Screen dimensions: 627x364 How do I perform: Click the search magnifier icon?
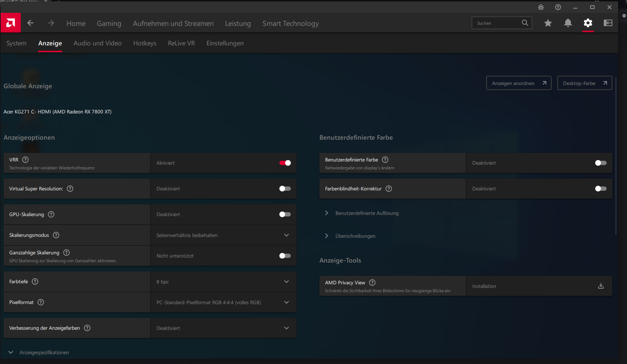pyautogui.click(x=525, y=23)
